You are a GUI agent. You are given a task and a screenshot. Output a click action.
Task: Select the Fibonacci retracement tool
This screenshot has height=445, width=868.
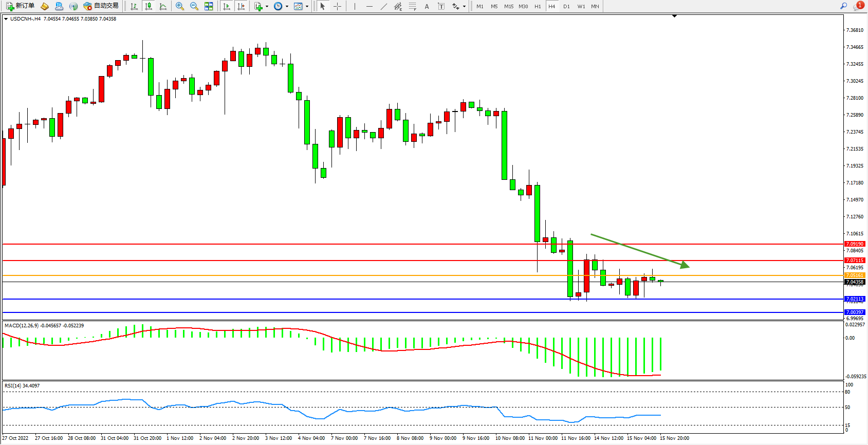click(x=413, y=6)
